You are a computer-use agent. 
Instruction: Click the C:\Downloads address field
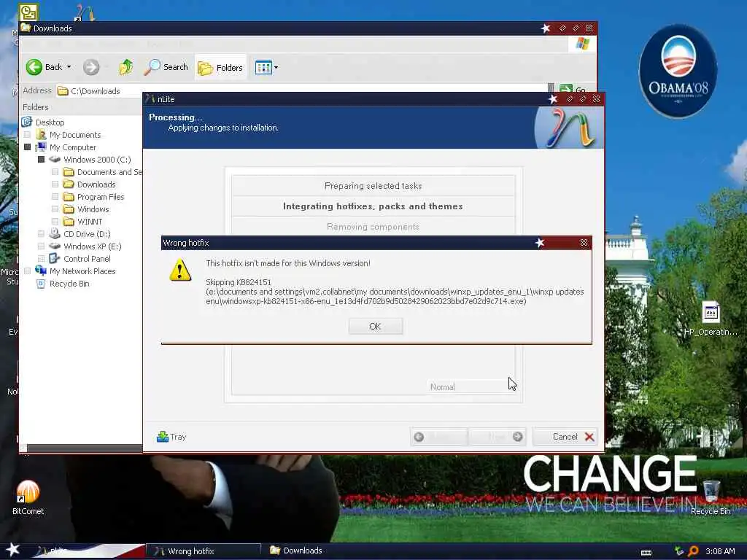pos(302,90)
